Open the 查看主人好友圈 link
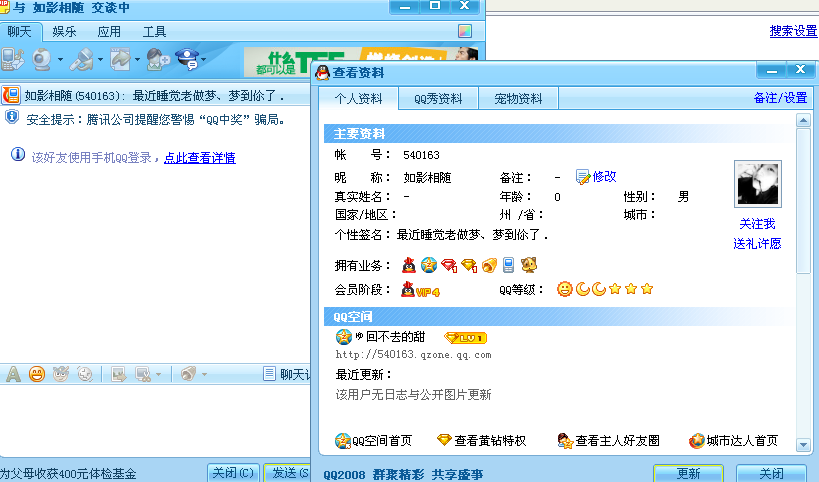 609,441
